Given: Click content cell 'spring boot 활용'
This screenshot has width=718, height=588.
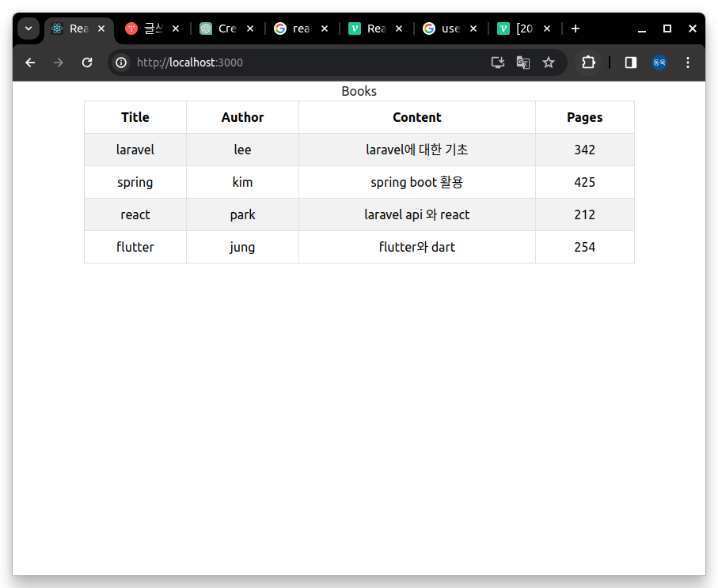Looking at the screenshot, I should (x=417, y=182).
